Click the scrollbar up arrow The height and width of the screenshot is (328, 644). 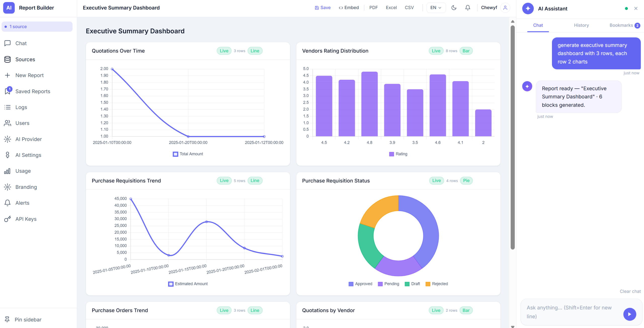tap(512, 22)
